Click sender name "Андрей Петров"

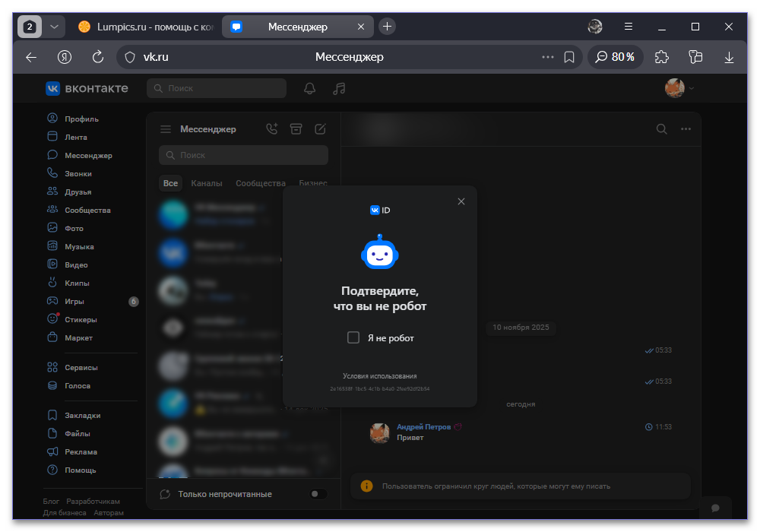tap(423, 427)
